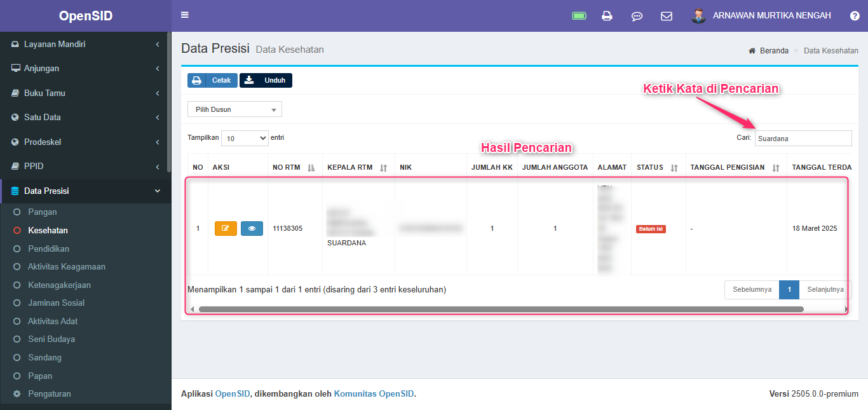Open the envelope messages icon

pos(667,16)
